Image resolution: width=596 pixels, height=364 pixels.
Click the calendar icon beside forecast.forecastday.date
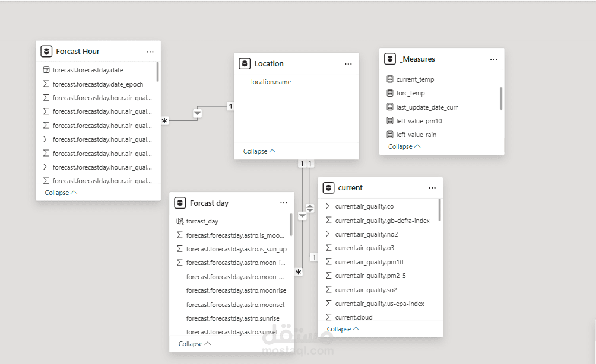click(x=46, y=70)
